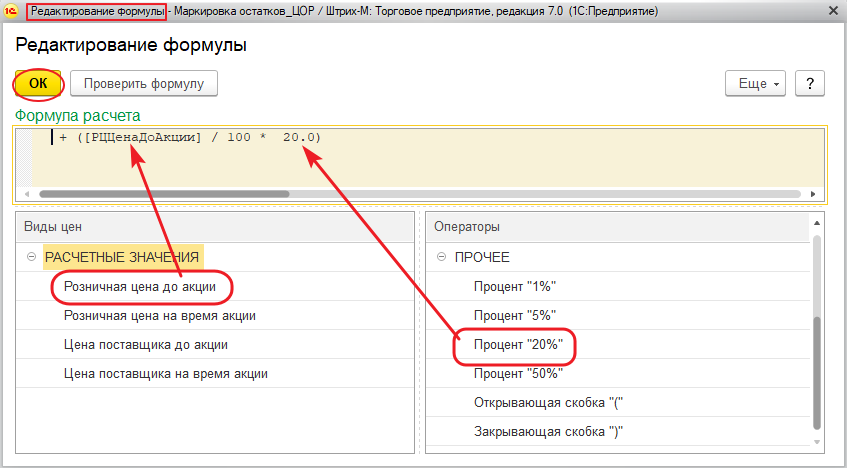Image resolution: width=847 pixels, height=468 pixels.
Task: Select the Процент "1%" operator
Action: [514, 286]
